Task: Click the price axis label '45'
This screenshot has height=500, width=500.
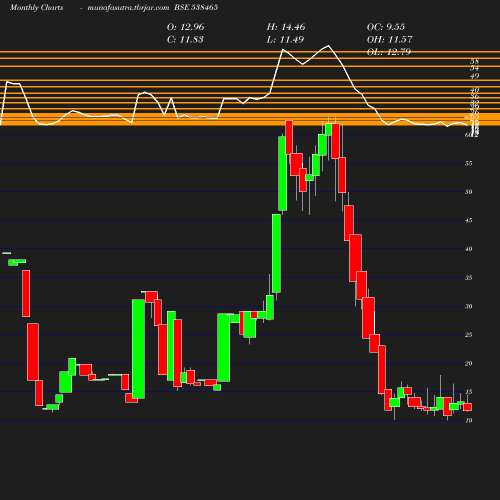Action: point(468,220)
